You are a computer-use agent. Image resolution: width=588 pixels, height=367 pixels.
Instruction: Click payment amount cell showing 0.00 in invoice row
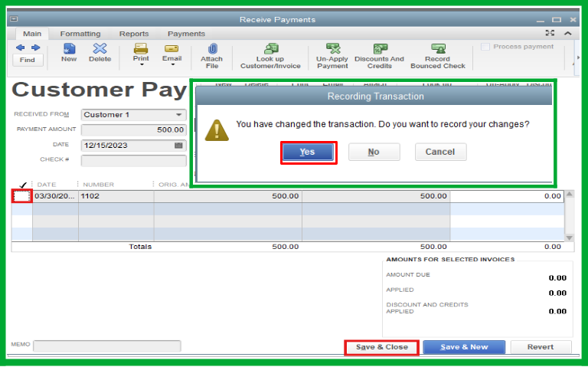tap(507, 196)
